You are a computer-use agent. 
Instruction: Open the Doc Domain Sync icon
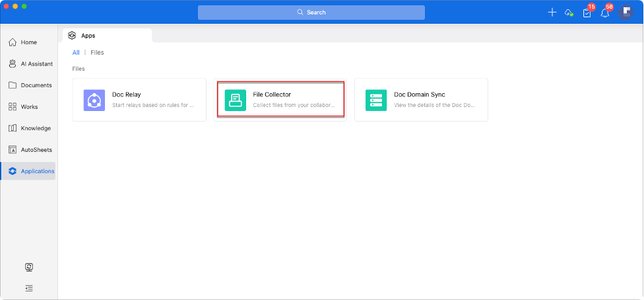coord(376,100)
